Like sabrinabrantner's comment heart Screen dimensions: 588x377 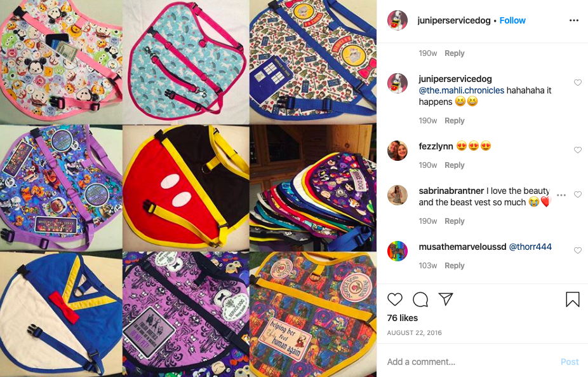click(577, 195)
